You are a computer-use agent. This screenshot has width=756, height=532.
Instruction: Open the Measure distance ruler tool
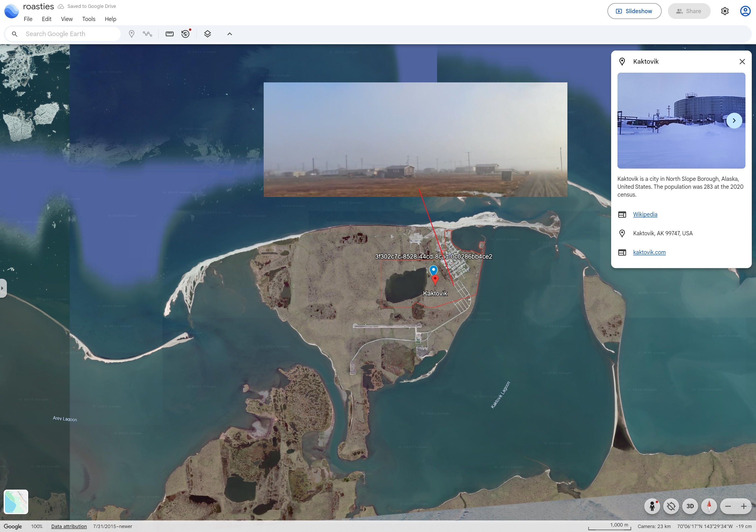(170, 34)
